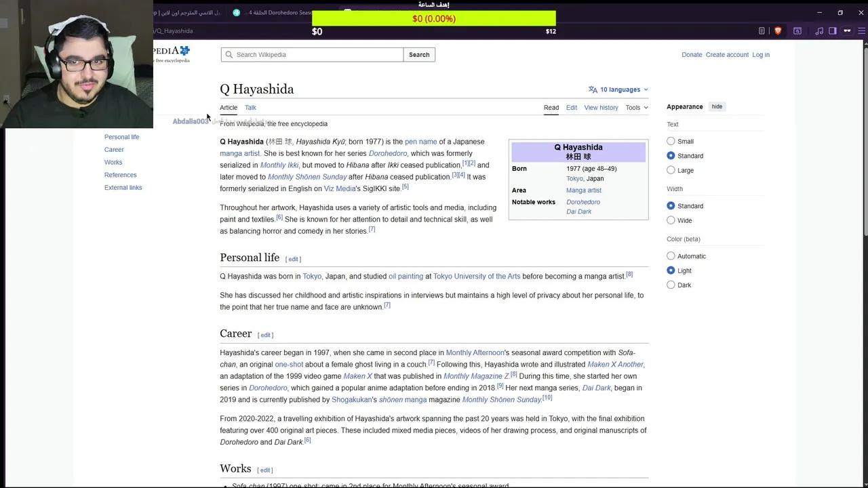Open the Viz Media link

pos(340,188)
